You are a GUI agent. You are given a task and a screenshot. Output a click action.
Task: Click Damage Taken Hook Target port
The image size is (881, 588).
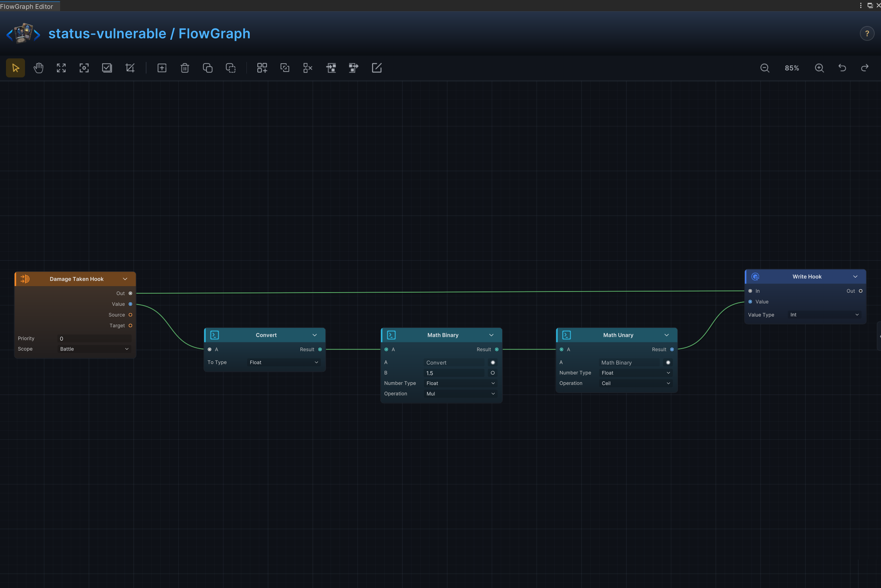pyautogui.click(x=131, y=325)
